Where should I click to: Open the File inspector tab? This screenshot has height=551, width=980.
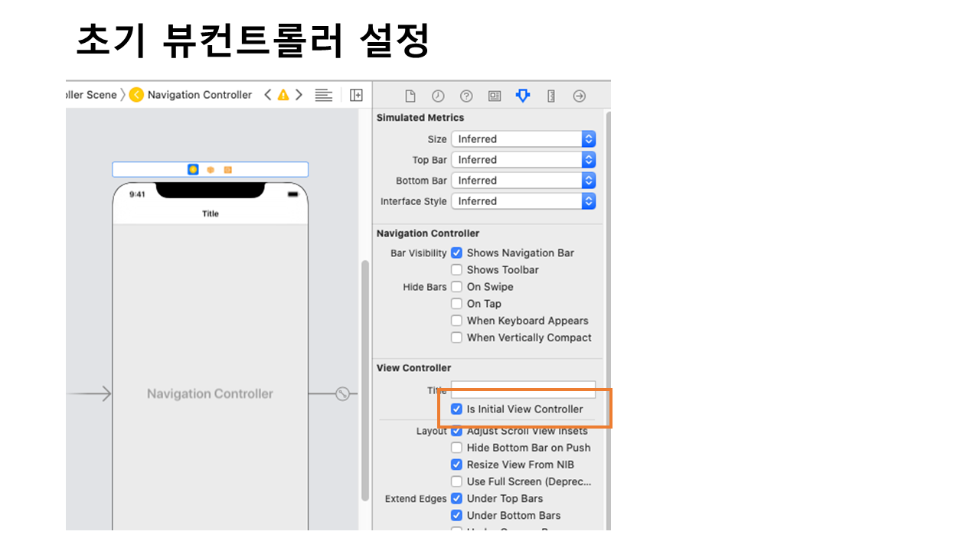(x=410, y=96)
